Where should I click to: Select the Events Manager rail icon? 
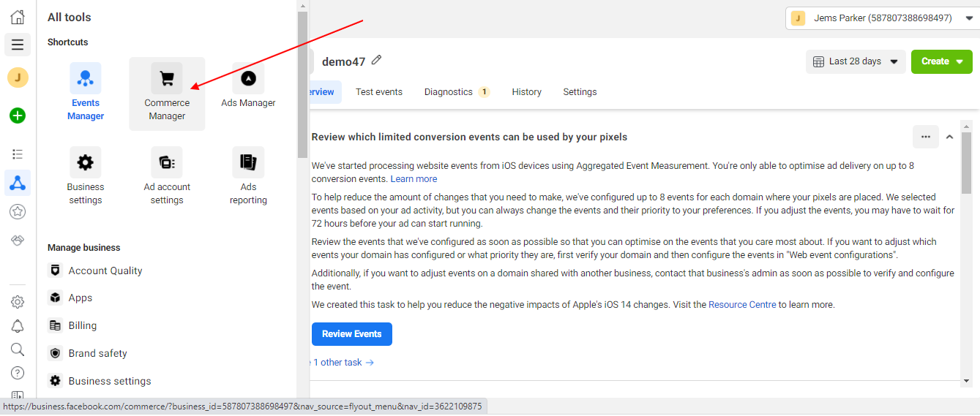click(18, 183)
